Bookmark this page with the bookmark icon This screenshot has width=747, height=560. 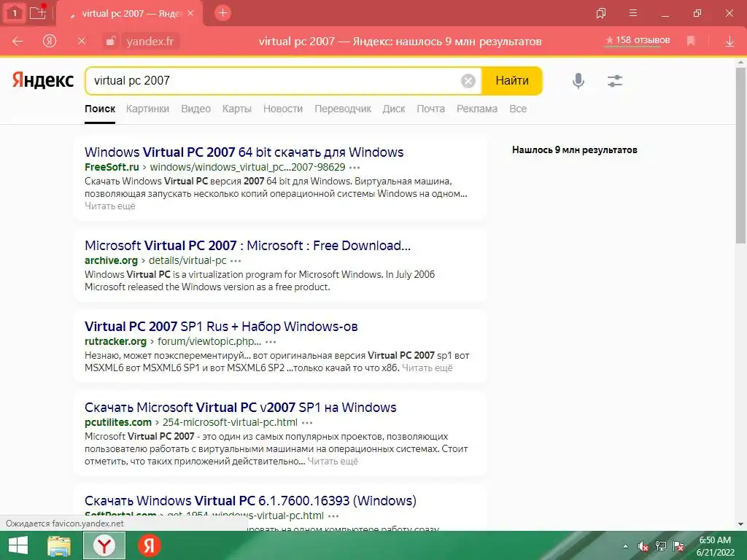click(x=691, y=42)
